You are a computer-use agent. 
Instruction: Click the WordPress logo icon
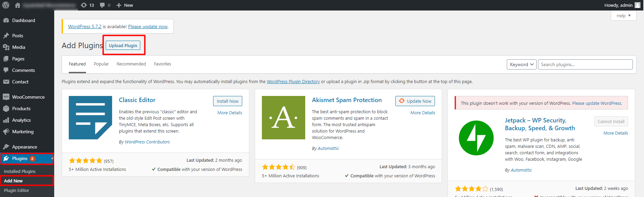click(x=6, y=5)
